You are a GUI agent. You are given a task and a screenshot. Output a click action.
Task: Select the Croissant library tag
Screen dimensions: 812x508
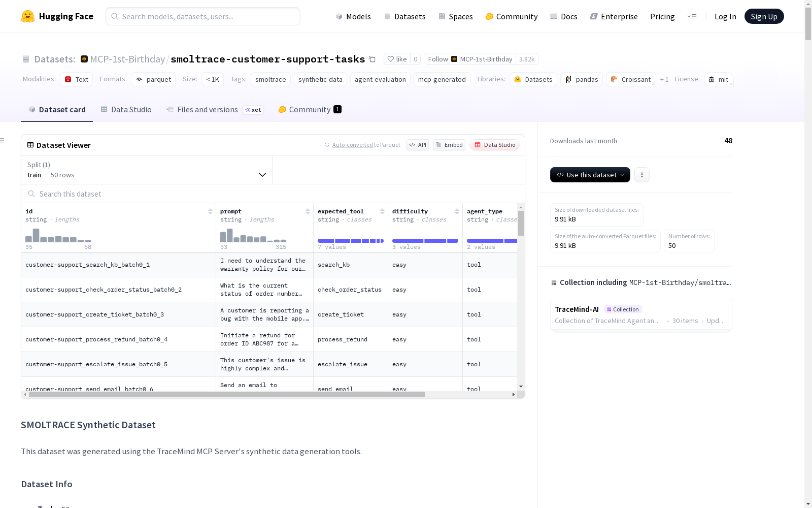(x=631, y=79)
